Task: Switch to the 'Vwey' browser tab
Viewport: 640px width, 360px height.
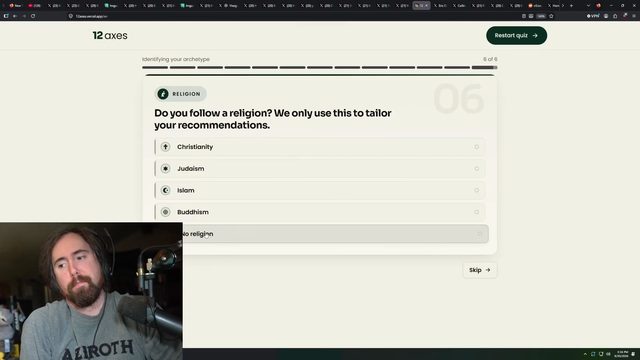Action: pos(229,6)
